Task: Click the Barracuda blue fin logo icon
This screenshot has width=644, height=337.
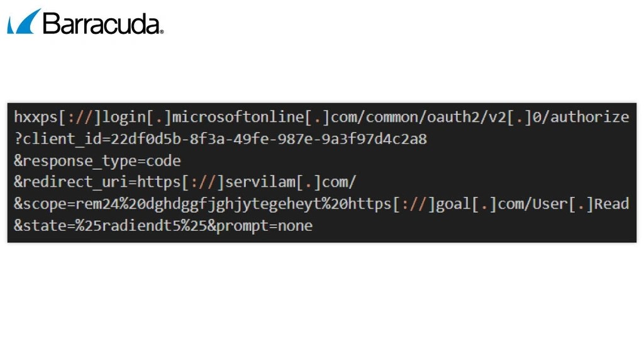Action: (25, 22)
